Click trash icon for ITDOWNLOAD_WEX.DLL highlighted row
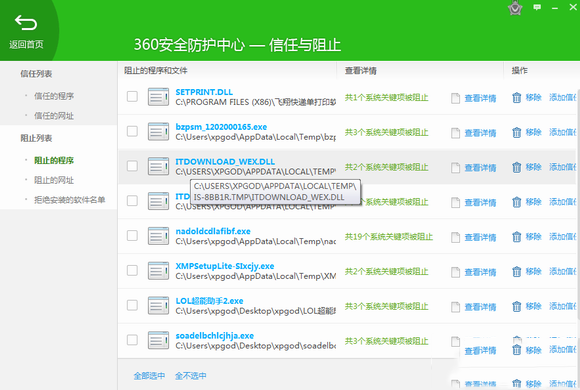 516,167
